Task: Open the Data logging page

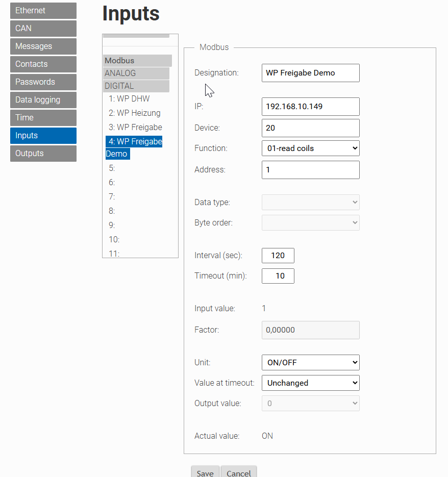Action: coord(43,100)
